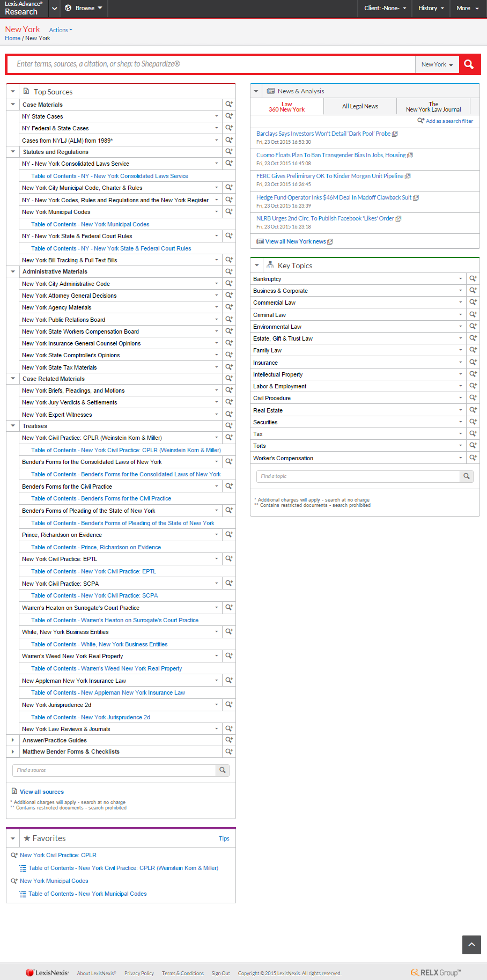Add Securities topic as search filter
This screenshot has width=487, height=980.
point(473,422)
